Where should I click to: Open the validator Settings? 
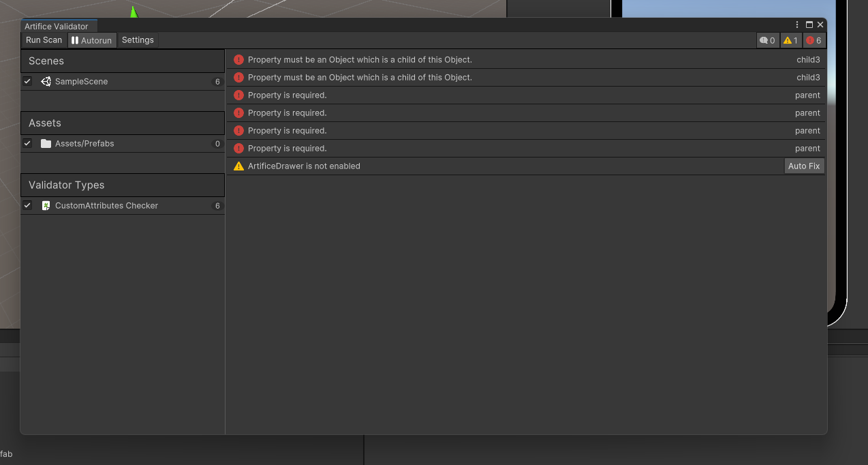coord(138,40)
